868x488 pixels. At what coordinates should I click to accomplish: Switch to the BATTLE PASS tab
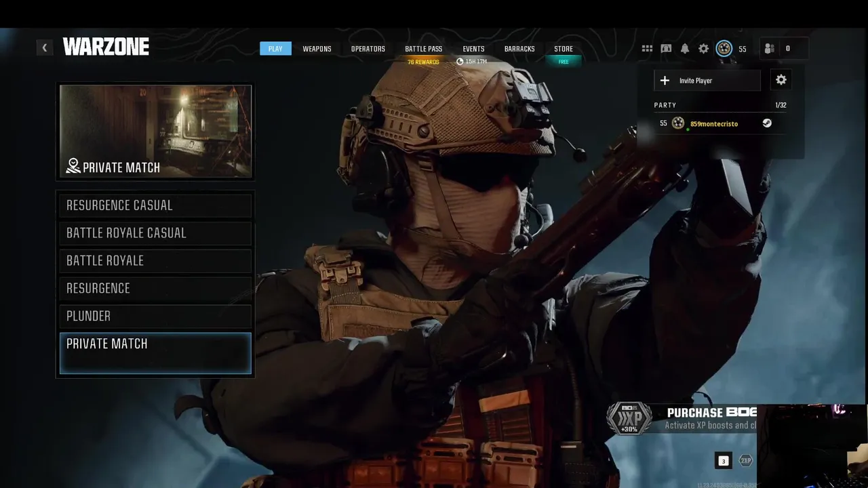424,49
